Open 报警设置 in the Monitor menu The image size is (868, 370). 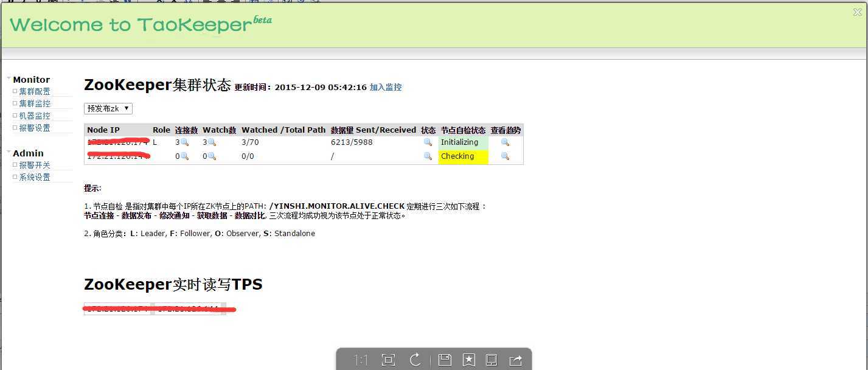click(35, 128)
